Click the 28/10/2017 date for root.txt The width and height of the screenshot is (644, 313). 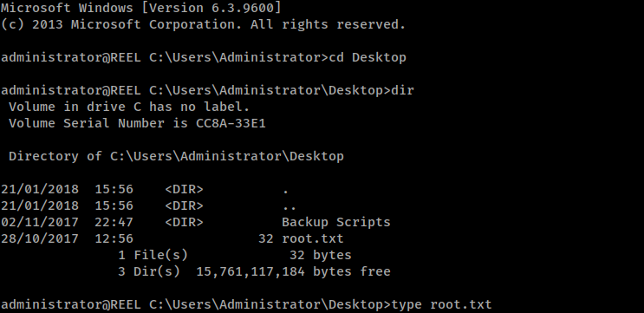click(39, 238)
